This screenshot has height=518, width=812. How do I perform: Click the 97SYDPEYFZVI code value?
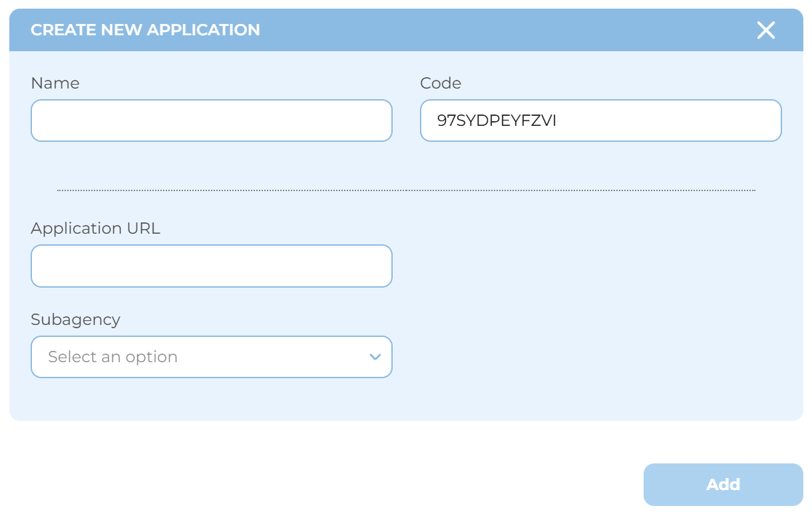[x=497, y=121]
